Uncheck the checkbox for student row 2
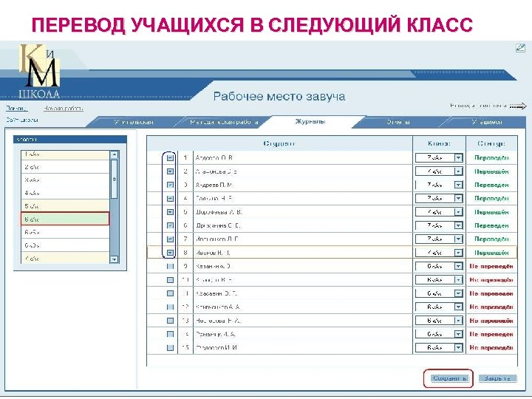 (x=171, y=171)
